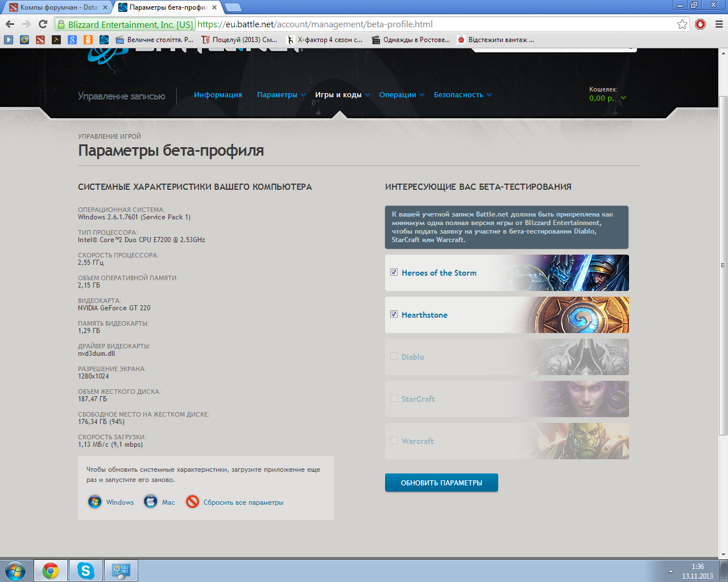Open the Информация menu item

click(218, 95)
